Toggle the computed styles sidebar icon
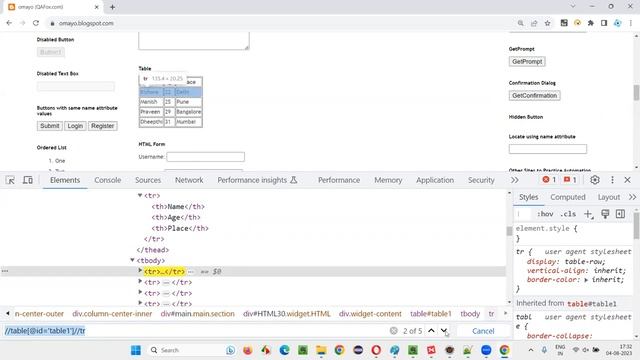640x360 pixels. click(620, 214)
